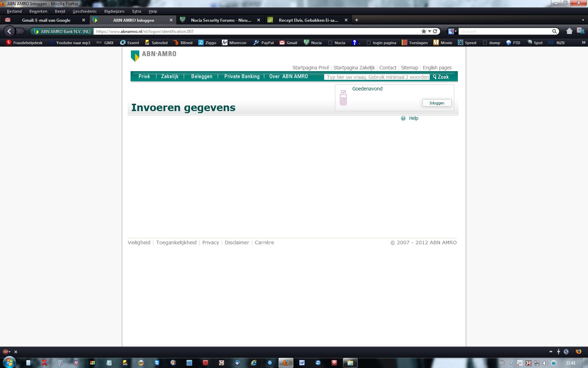Open the Youtube naar mp3 bookmark
Image resolution: width=588 pixels, height=368 pixels.
click(x=70, y=43)
